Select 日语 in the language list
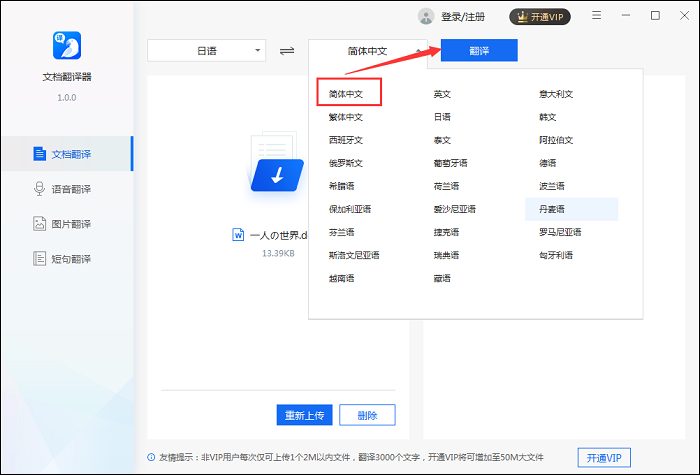Screen dimensions: 700x475 coord(442,117)
